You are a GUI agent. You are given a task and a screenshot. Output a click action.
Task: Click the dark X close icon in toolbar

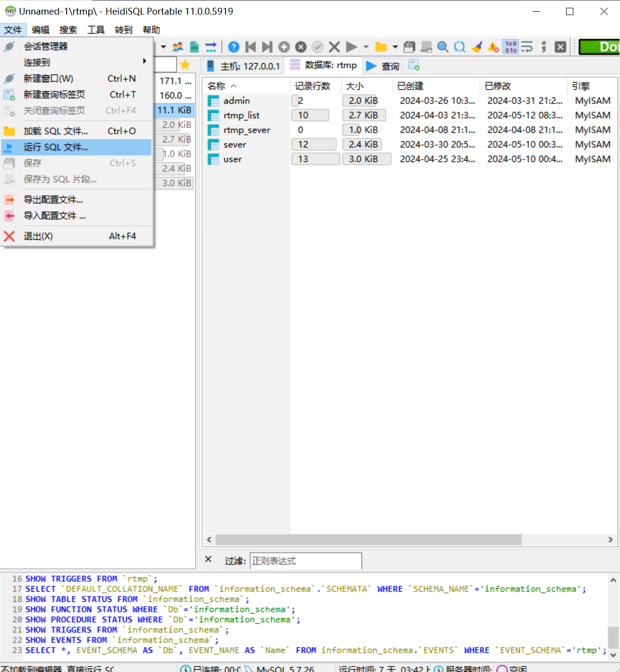click(x=560, y=47)
